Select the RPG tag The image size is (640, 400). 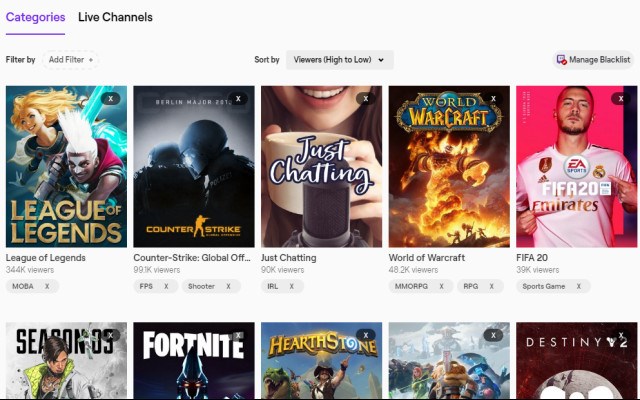coord(471,286)
